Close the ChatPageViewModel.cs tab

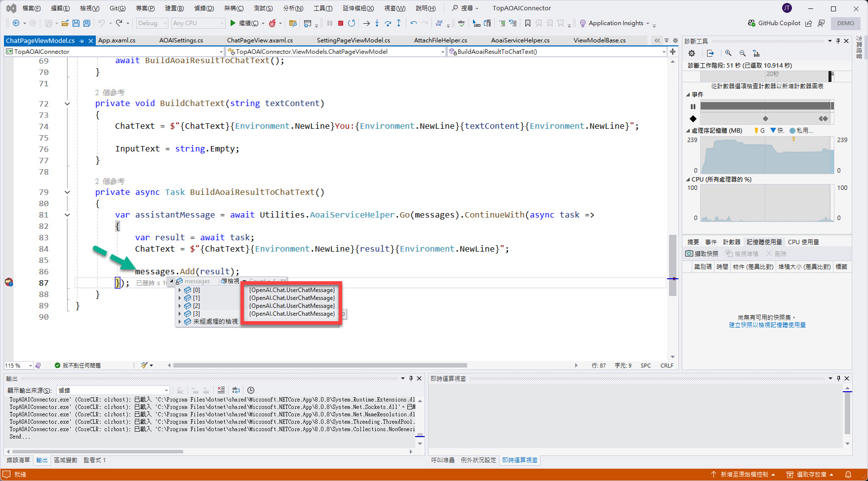pos(91,41)
